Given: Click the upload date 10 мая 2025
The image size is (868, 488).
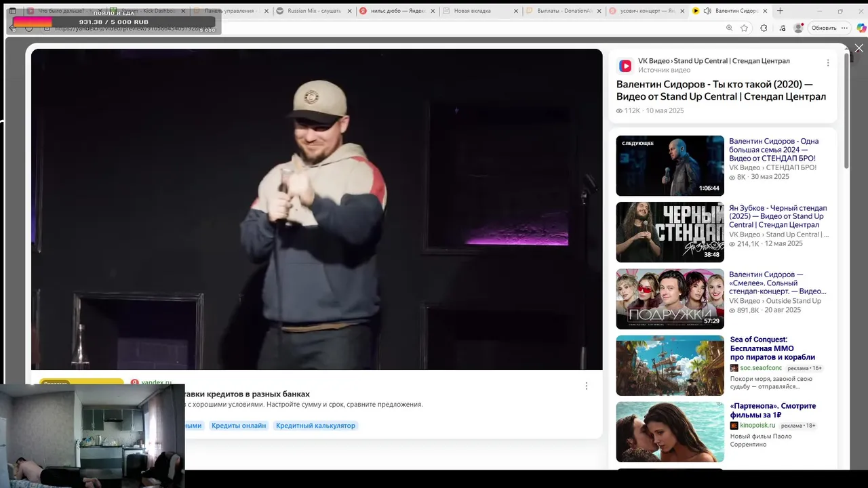Looking at the screenshot, I should tap(665, 110).
